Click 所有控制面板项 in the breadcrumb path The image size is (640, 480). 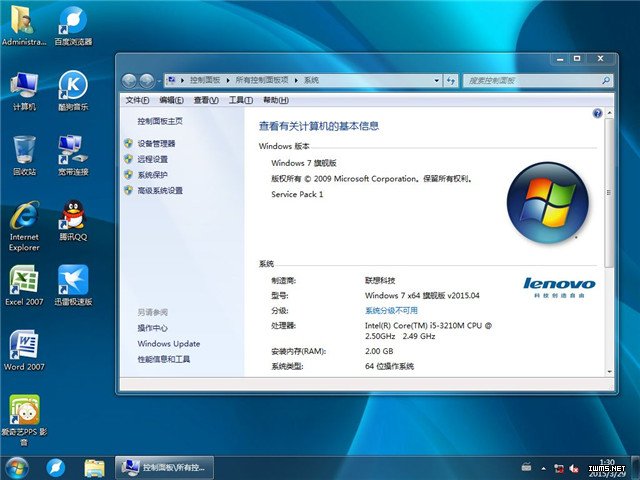click(262, 80)
